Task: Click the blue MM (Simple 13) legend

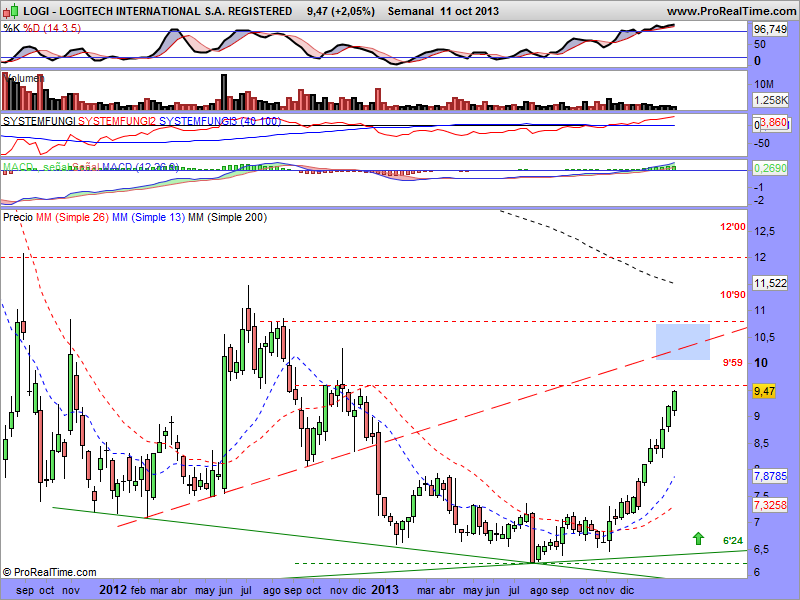Action: 148,217
